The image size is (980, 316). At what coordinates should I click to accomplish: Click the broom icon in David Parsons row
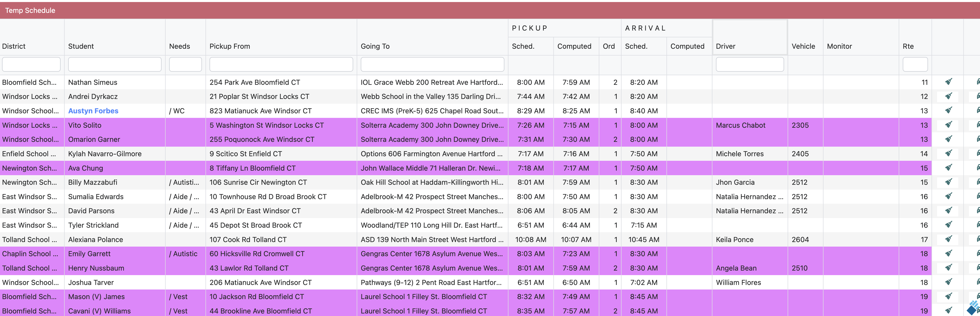949,210
